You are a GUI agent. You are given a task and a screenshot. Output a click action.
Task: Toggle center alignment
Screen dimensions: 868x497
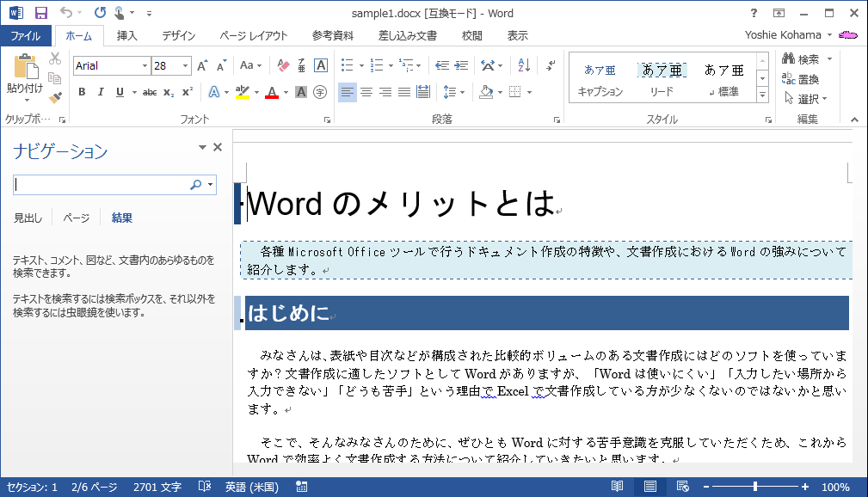[x=366, y=92]
